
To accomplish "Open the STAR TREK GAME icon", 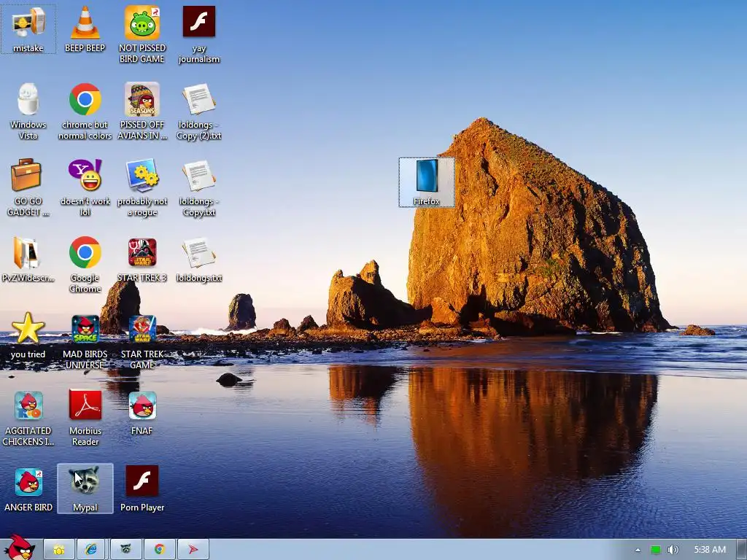I will (x=142, y=341).
